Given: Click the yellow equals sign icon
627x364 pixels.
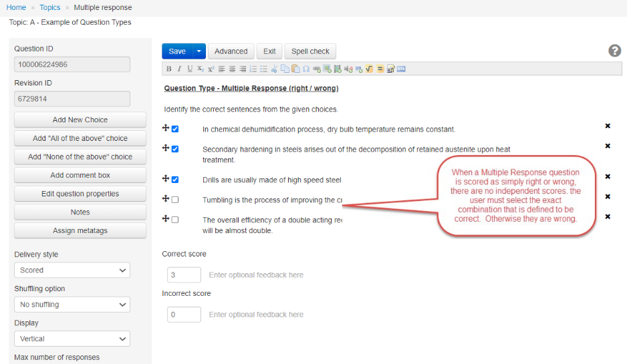Looking at the screenshot, I should click(380, 69).
